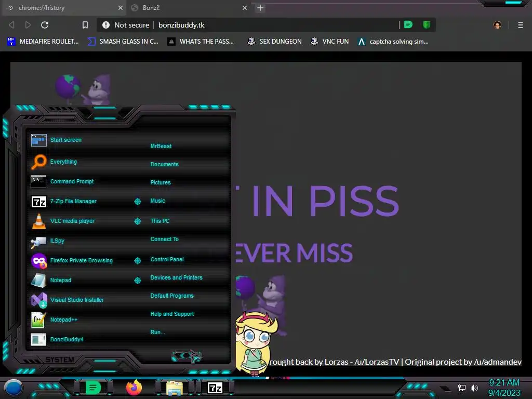Expand Notepad jump list arrow
Screen dimensions: 532x399
[137, 280]
